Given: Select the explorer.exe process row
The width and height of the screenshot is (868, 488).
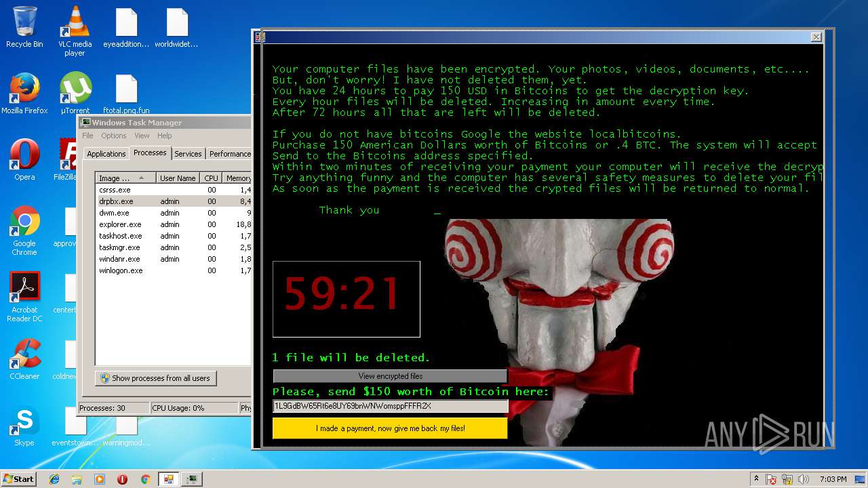Looking at the screenshot, I should (174, 224).
